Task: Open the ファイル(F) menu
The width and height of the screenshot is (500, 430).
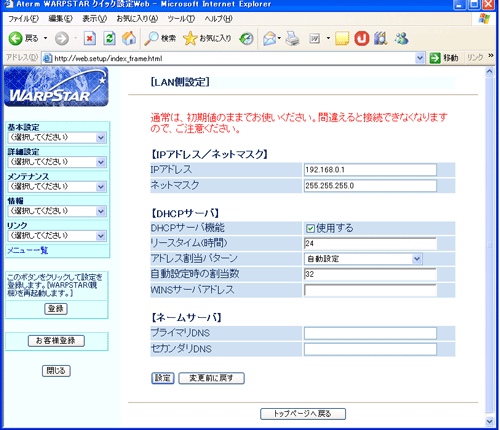Action: click(23, 19)
